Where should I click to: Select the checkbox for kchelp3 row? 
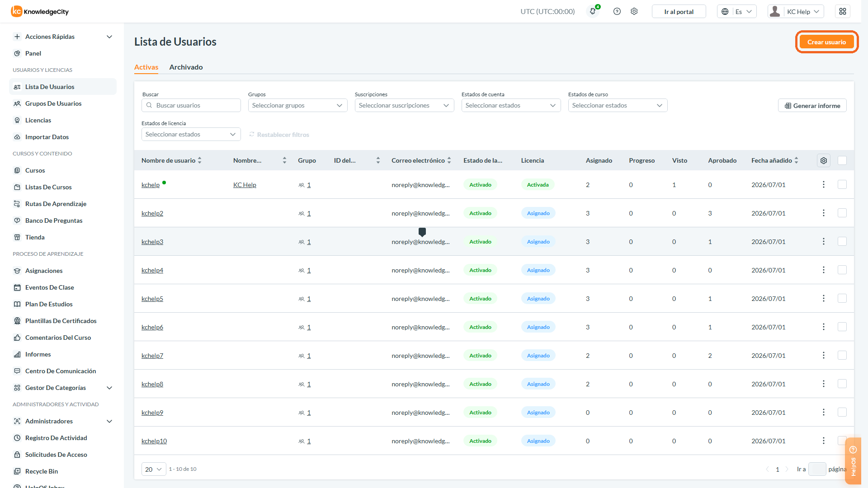(x=842, y=241)
